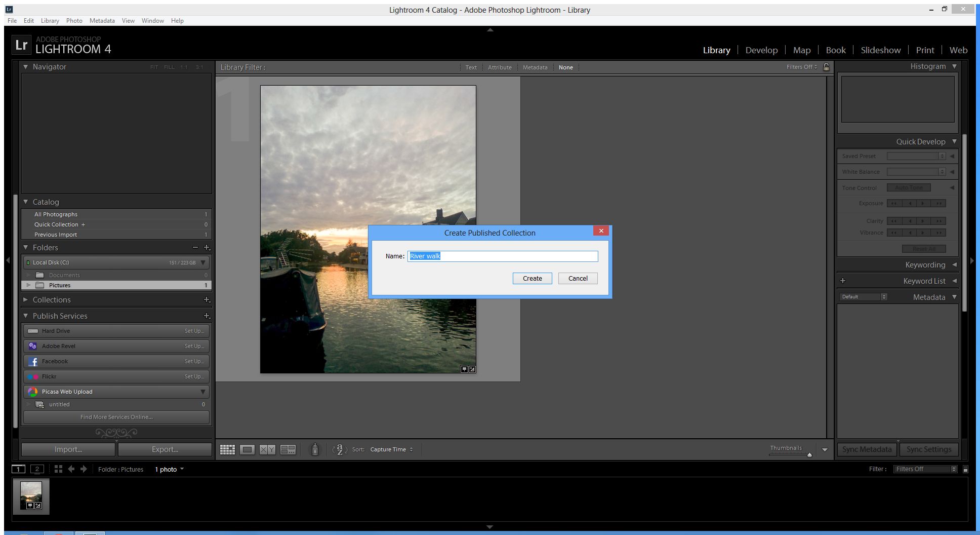
Task: Expand the Collections panel
Action: coord(26,300)
